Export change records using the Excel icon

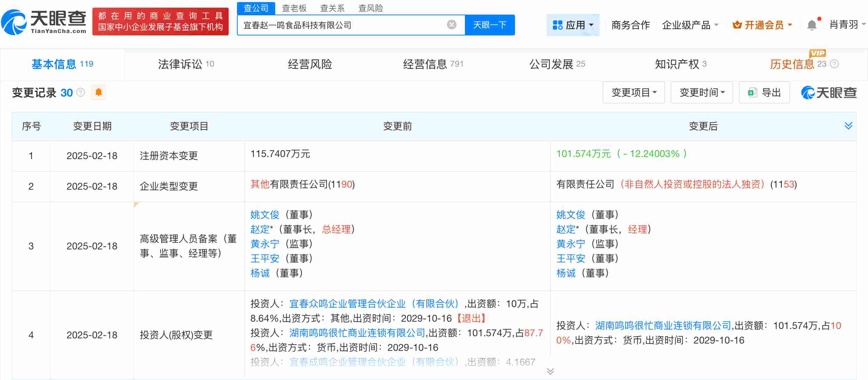coord(752,92)
